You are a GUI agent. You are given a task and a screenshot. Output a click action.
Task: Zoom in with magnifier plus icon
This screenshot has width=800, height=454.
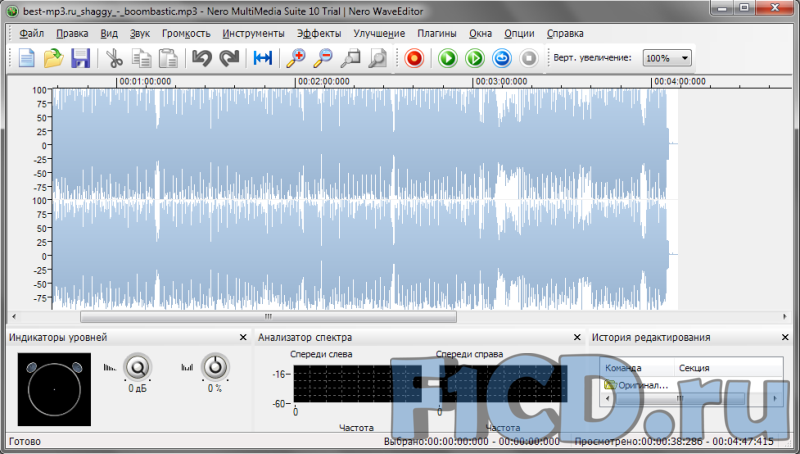(296, 58)
